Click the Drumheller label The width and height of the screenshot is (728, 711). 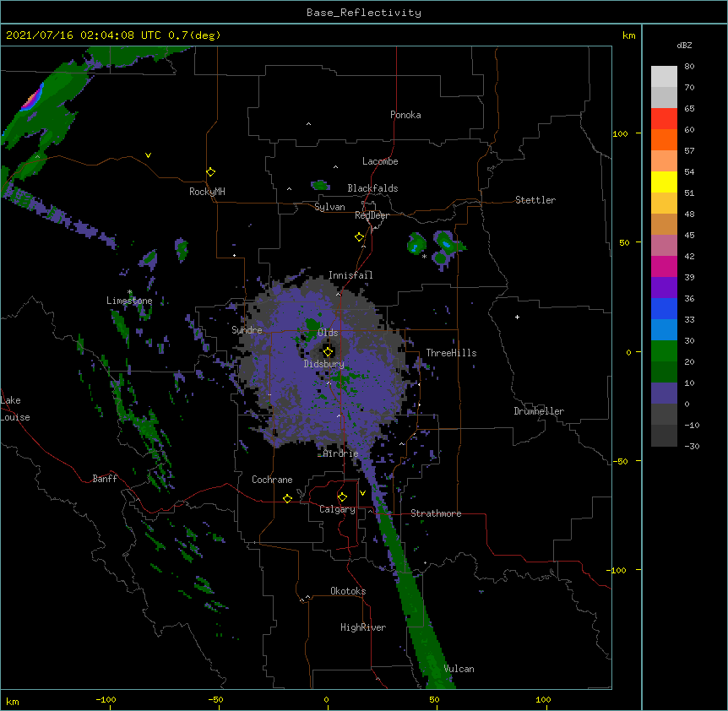coord(539,411)
